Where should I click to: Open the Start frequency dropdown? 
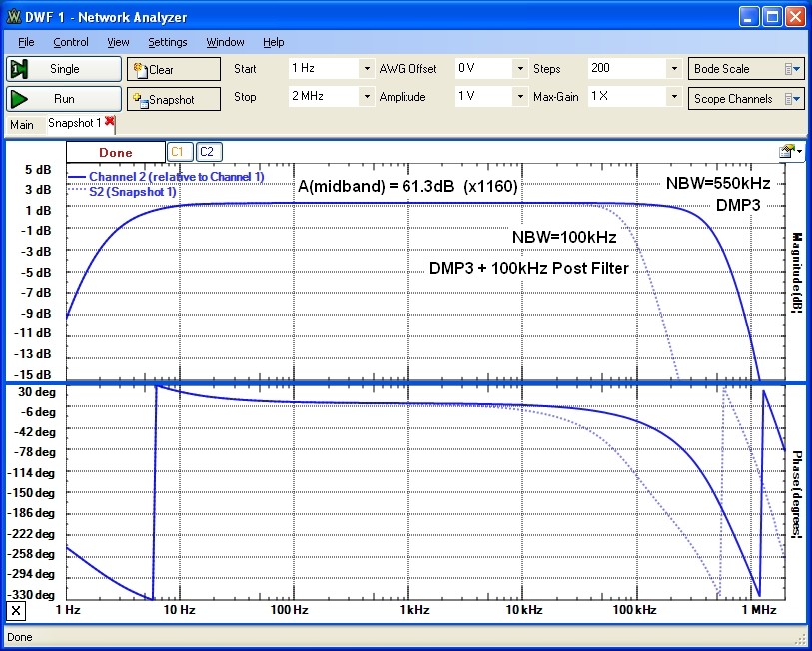(x=365, y=69)
